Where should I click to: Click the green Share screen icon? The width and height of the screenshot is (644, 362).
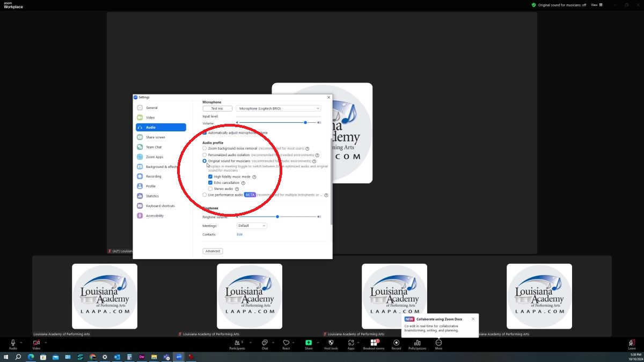309,343
